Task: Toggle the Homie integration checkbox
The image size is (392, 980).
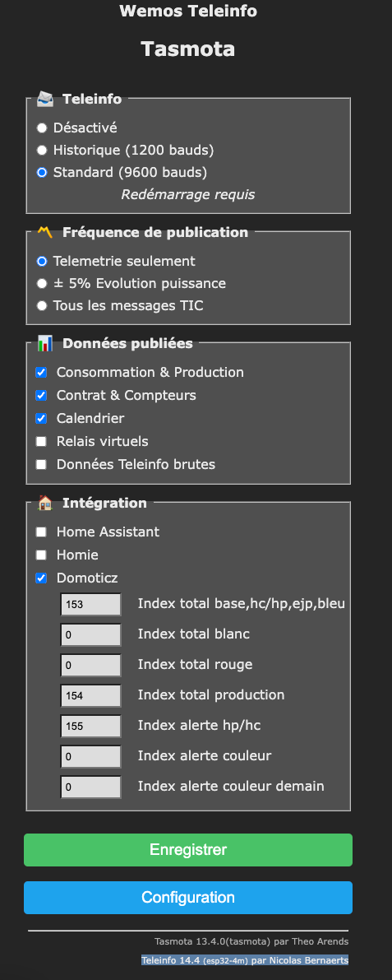Action: pos(41,555)
